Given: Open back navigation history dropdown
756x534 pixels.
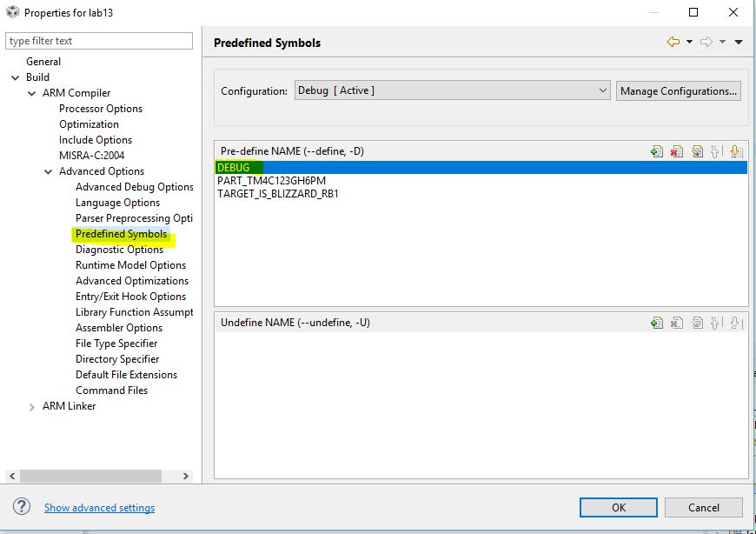Looking at the screenshot, I should pyautogui.click(x=689, y=42).
